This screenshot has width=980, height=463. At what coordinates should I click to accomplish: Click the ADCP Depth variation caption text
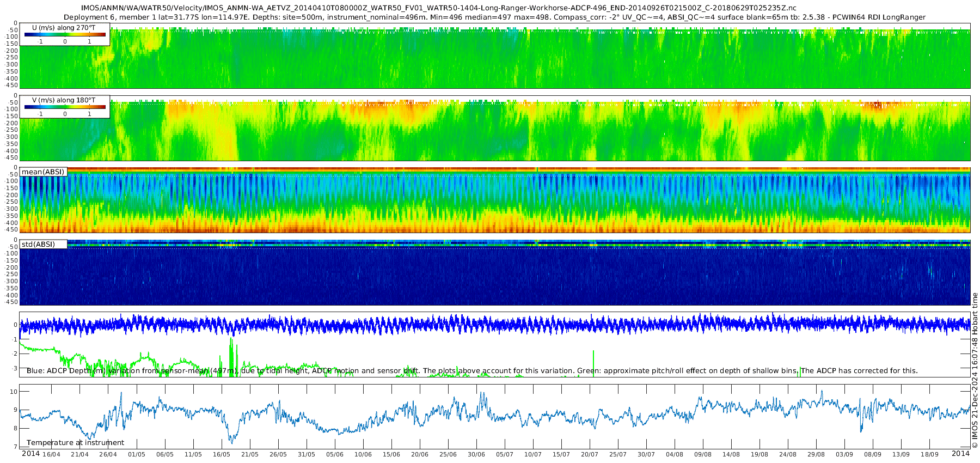(471, 371)
